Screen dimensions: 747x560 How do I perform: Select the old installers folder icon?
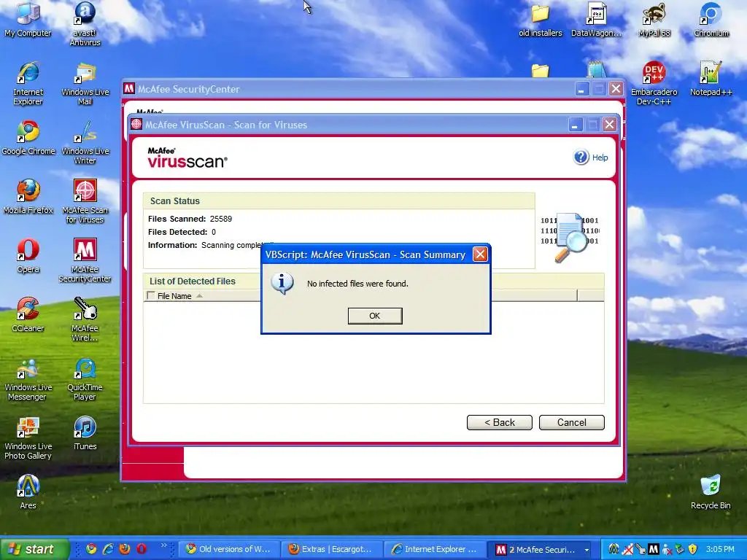[x=541, y=20]
